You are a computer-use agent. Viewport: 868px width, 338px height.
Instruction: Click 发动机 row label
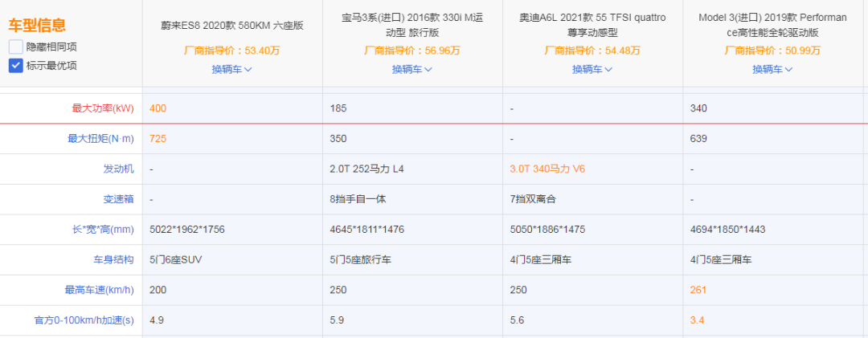[x=118, y=169]
